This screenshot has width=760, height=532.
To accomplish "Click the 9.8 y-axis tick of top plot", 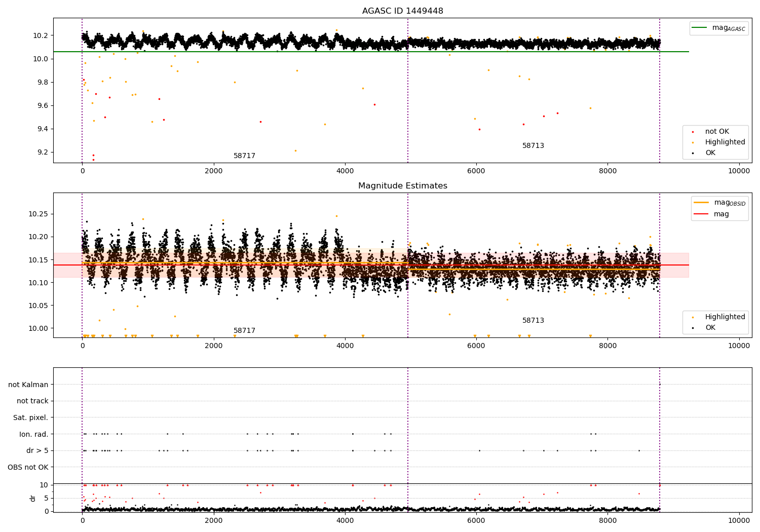I will coord(43,82).
